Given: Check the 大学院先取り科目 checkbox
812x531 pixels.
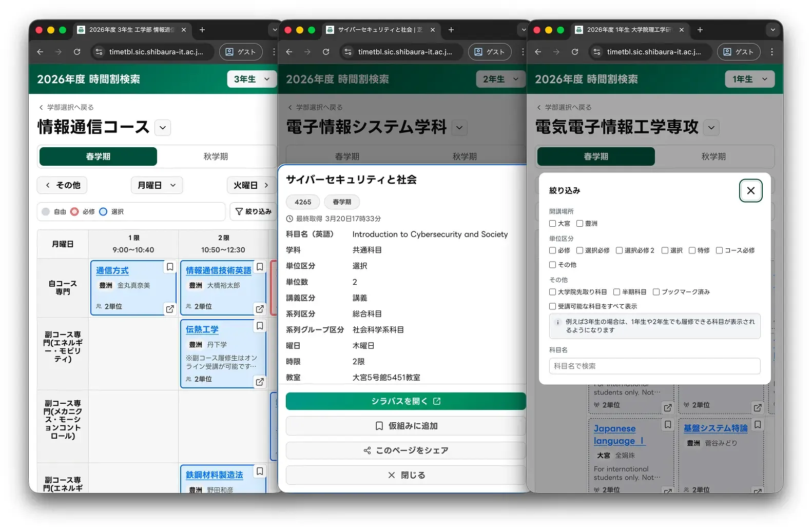Looking at the screenshot, I should (553, 292).
